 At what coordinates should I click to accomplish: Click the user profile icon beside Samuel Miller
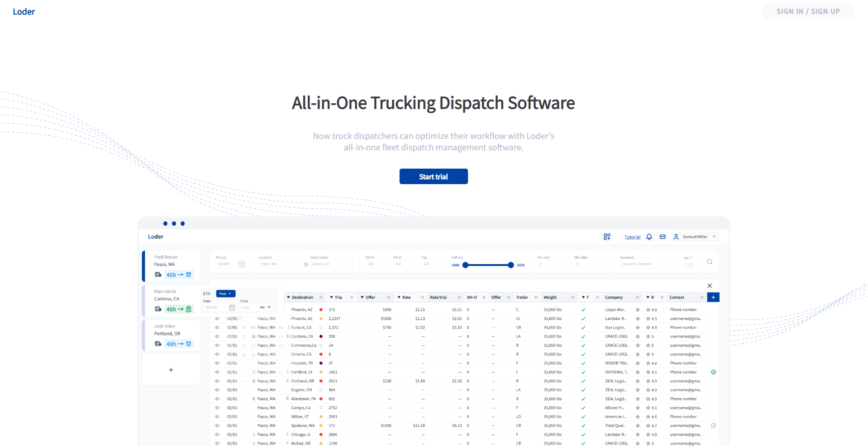pos(676,237)
